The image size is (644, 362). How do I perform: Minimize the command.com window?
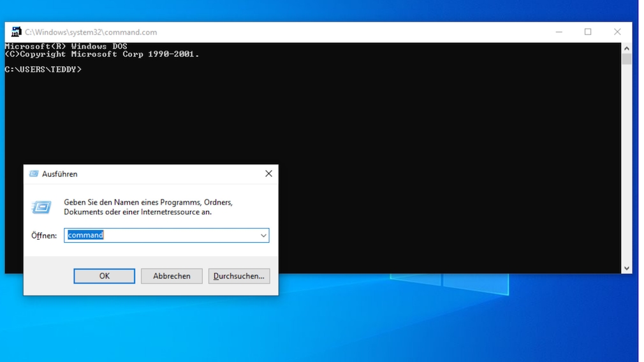click(x=559, y=32)
